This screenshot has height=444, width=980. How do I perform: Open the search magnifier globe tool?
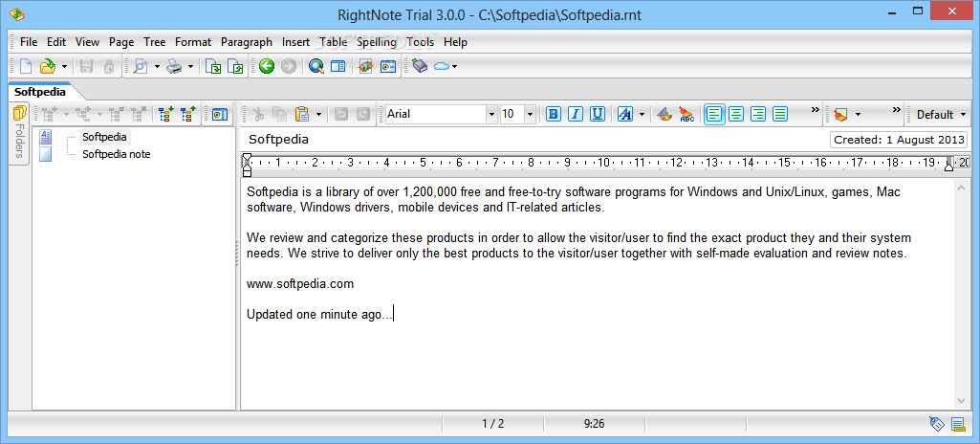click(316, 66)
